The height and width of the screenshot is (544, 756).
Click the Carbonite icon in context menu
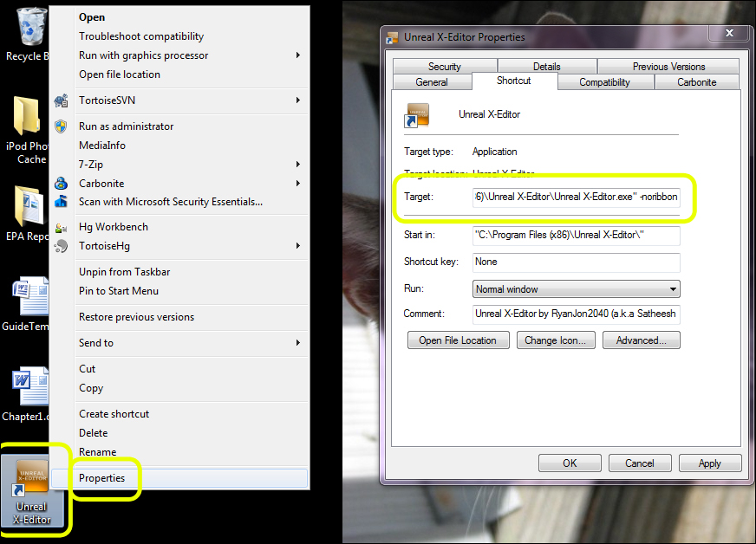tap(61, 184)
